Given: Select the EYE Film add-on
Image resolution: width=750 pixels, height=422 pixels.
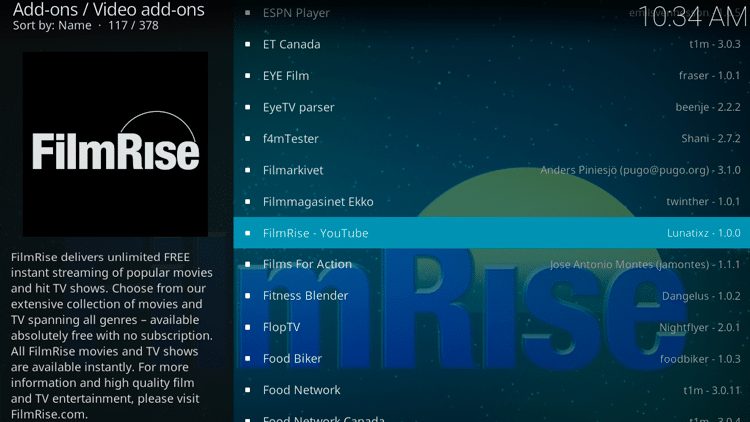Looking at the screenshot, I should [491, 76].
